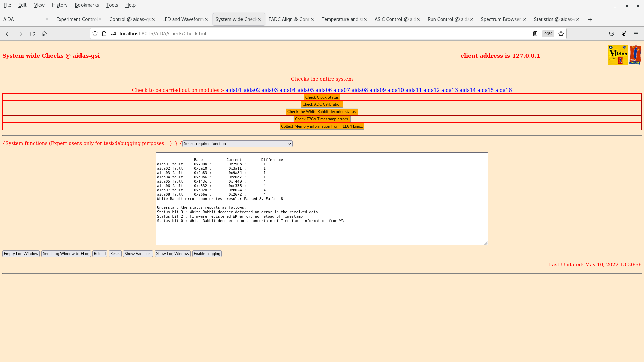Open the Bookmarks menu
This screenshot has height=362, width=644.
click(x=87, y=5)
